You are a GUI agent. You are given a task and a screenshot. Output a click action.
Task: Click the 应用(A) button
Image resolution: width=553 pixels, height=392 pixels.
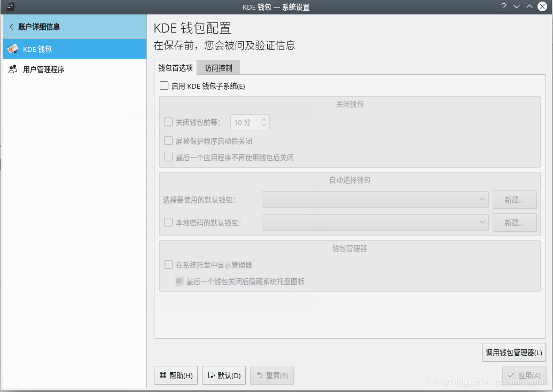point(524,375)
